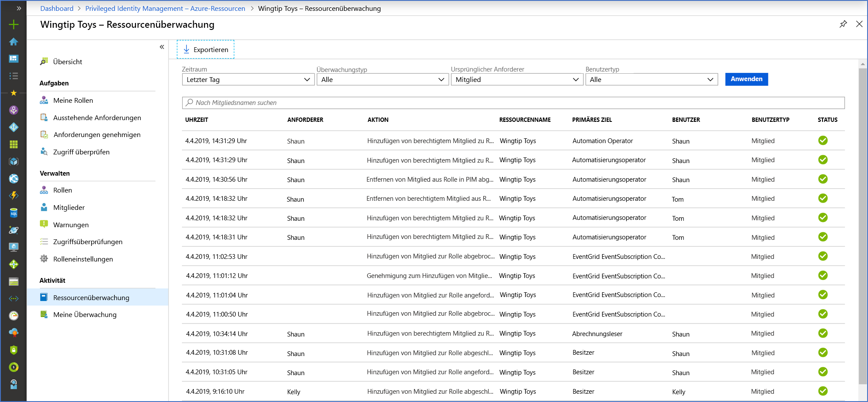868x402 pixels.
Task: Open the Cosmos DB planet icon
Action: [13, 230]
